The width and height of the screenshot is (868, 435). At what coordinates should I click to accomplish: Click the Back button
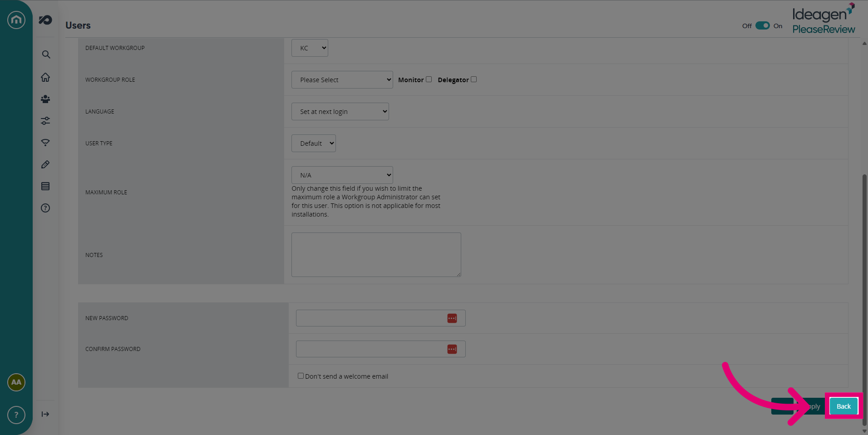click(844, 406)
